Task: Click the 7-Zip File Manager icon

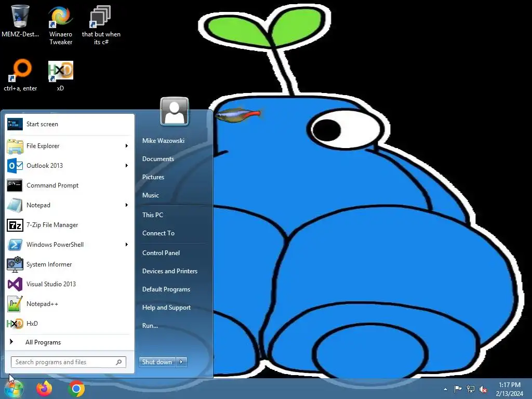Action: [15, 225]
